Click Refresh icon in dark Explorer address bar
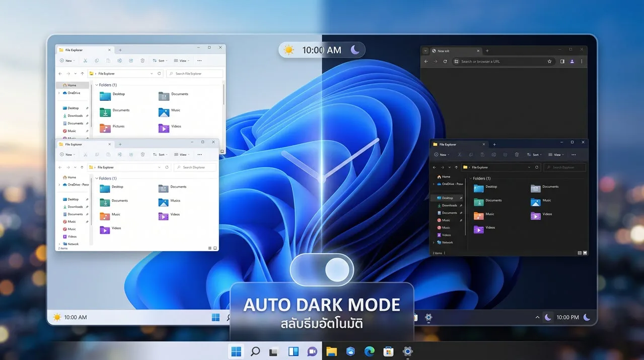 (x=537, y=167)
